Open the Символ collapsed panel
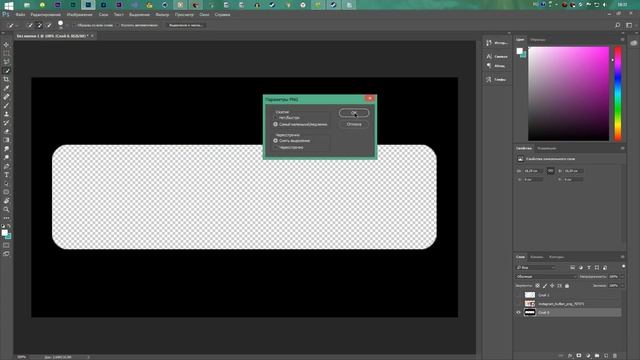The width and height of the screenshot is (640, 360). [x=497, y=56]
